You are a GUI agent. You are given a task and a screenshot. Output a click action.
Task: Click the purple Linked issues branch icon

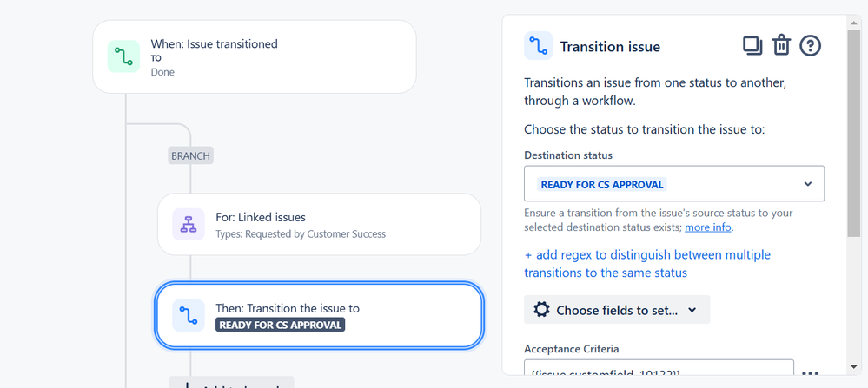click(189, 225)
